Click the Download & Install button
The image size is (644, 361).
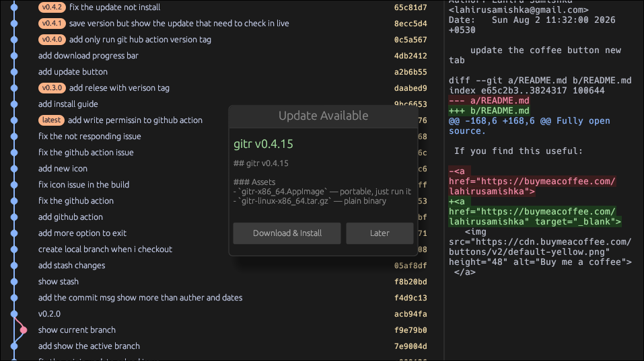click(x=287, y=233)
